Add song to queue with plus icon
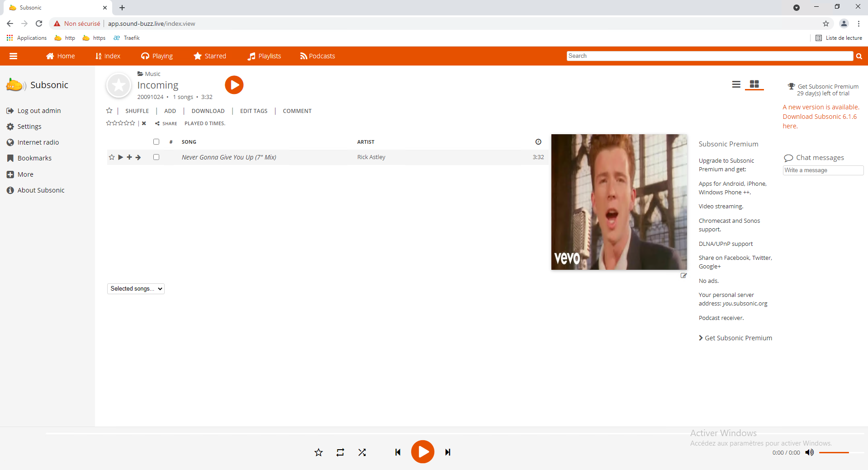This screenshot has height=470, width=868. [x=129, y=157]
